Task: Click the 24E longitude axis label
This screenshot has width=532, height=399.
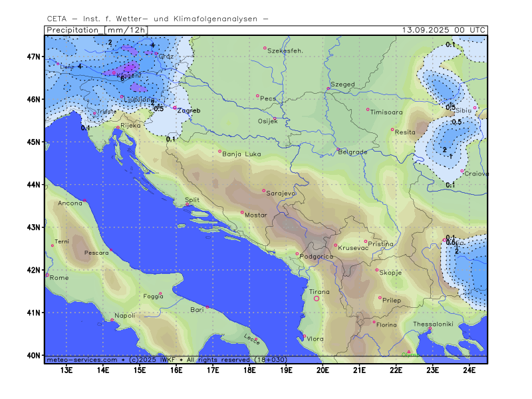Action: pyautogui.click(x=469, y=370)
